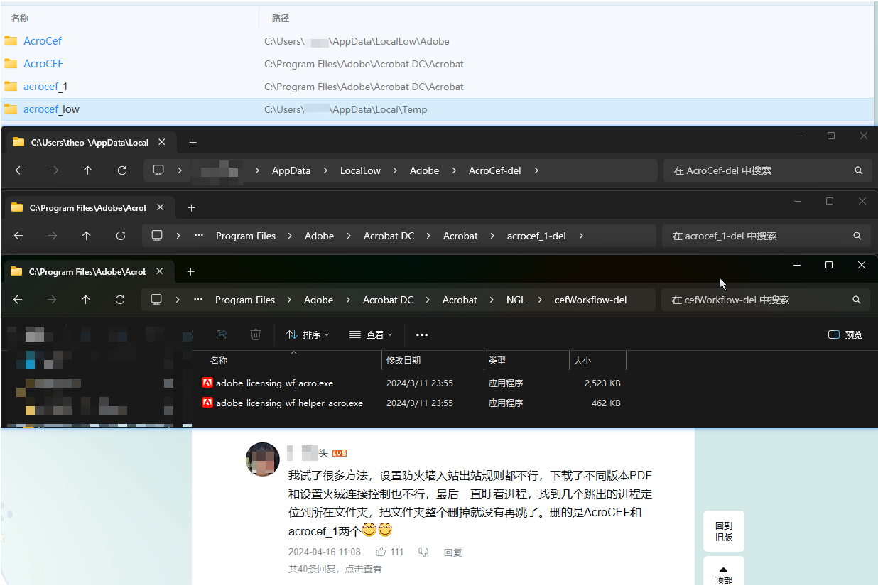This screenshot has width=878, height=588.
Task: Click the Delete trash icon
Action: click(x=256, y=334)
